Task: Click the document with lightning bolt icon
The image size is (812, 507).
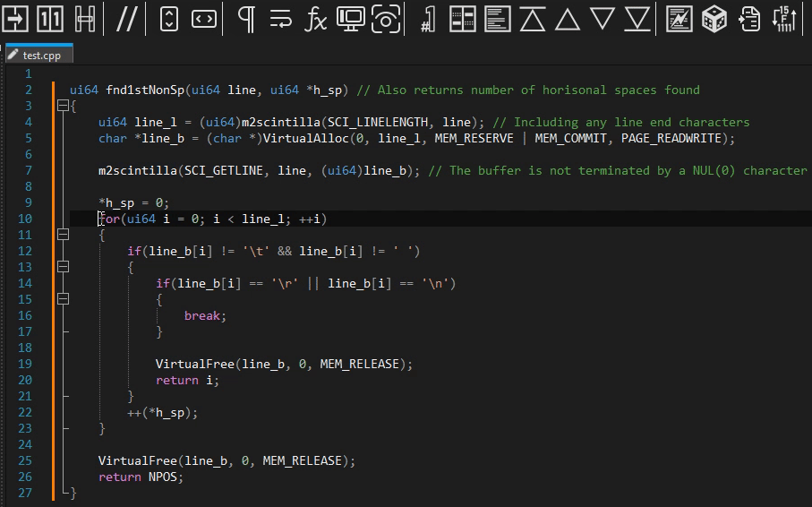Action: coord(680,19)
